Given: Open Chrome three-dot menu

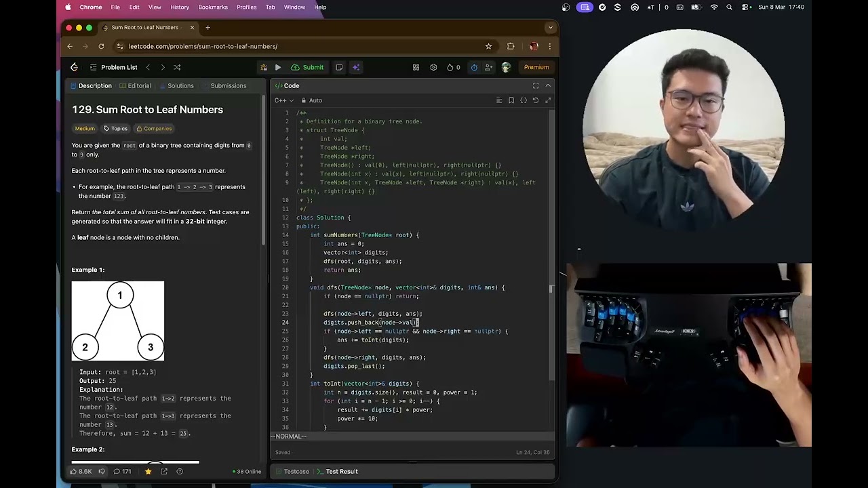Looking at the screenshot, I should point(549,46).
